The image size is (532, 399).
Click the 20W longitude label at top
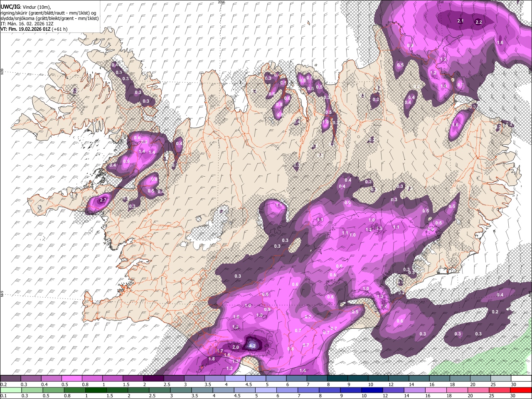[x=221, y=2]
